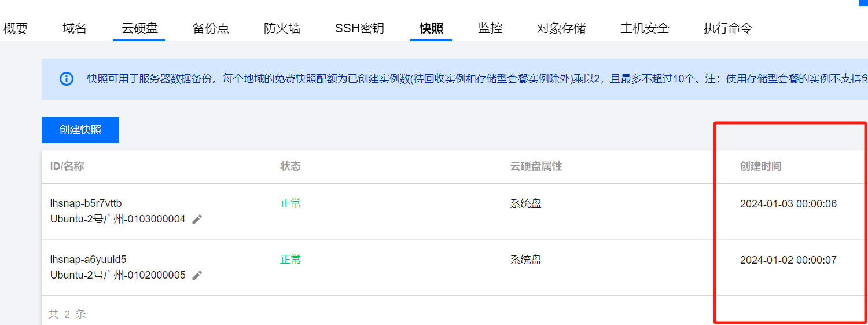Switch to the SSH密钥 tab

click(x=359, y=28)
